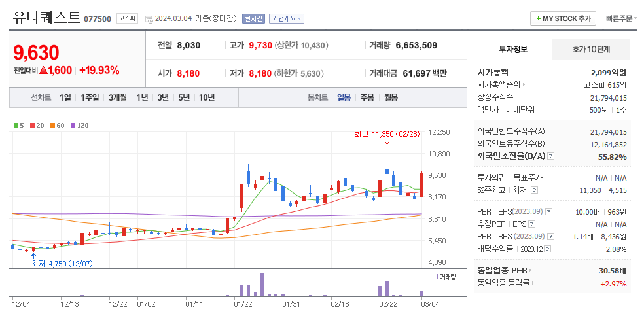The width and height of the screenshot is (644, 312).
Task: Click the 전일 value 8,030
Action: pyautogui.click(x=188, y=46)
